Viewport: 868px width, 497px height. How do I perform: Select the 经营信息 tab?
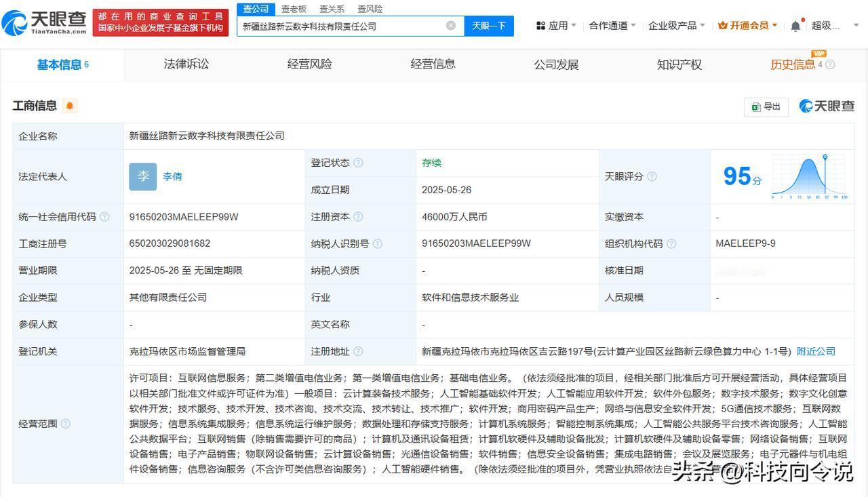click(433, 64)
